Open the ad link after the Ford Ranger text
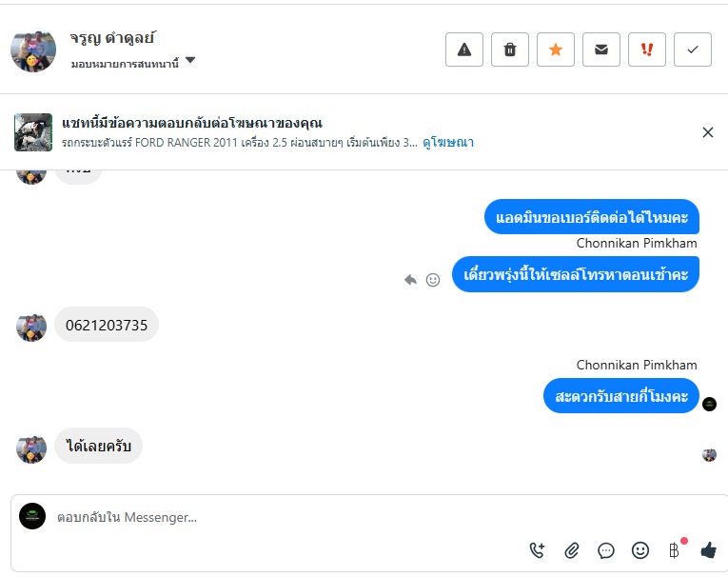Image resolution: width=728 pixels, height=577 pixels. click(448, 143)
